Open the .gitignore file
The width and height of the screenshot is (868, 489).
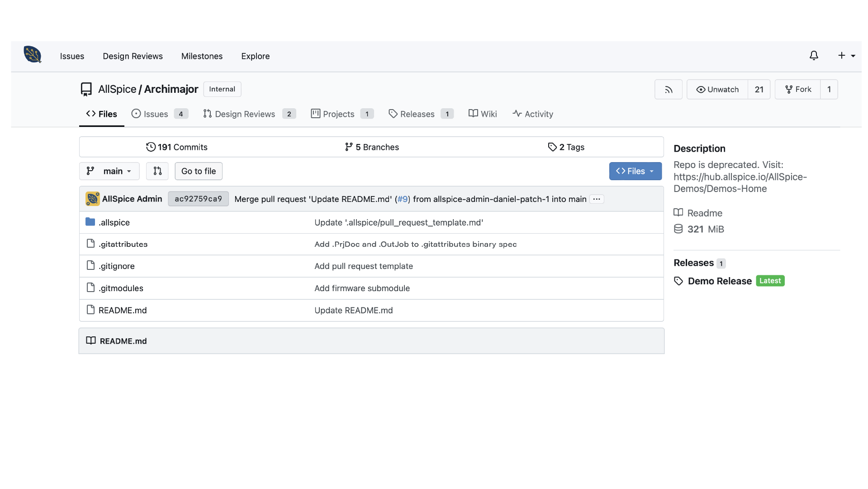point(117,266)
